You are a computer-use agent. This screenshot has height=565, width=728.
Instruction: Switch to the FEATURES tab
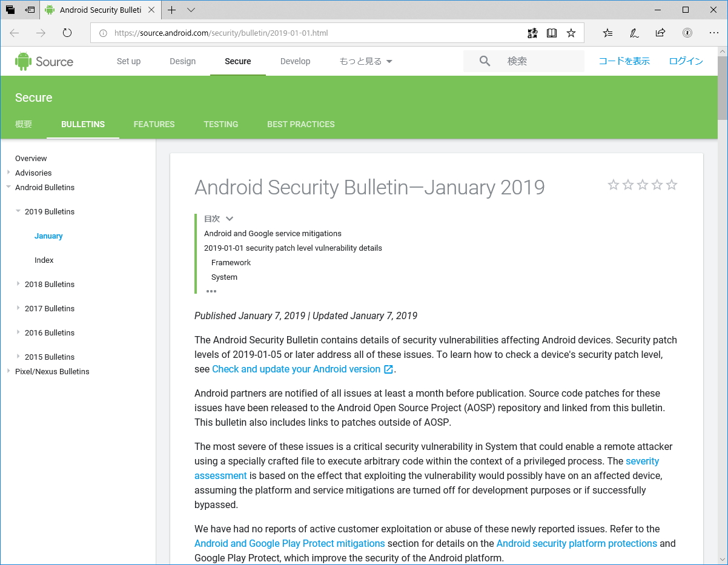coord(154,124)
